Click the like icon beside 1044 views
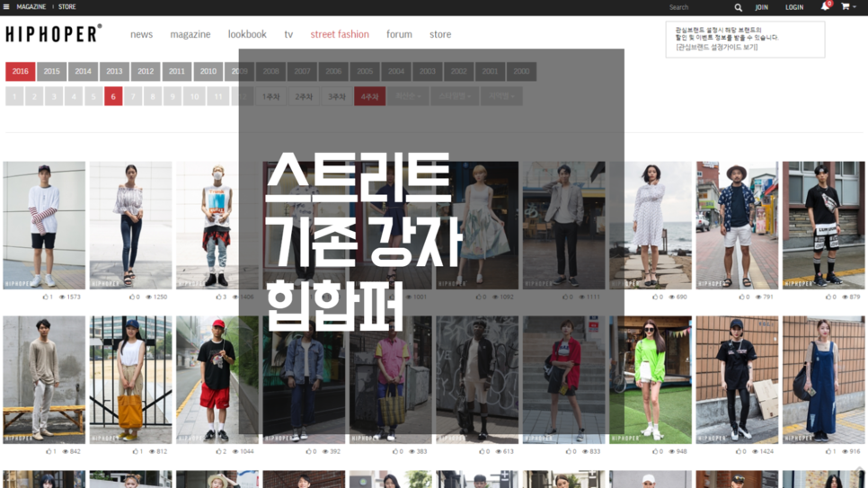 [x=219, y=451]
